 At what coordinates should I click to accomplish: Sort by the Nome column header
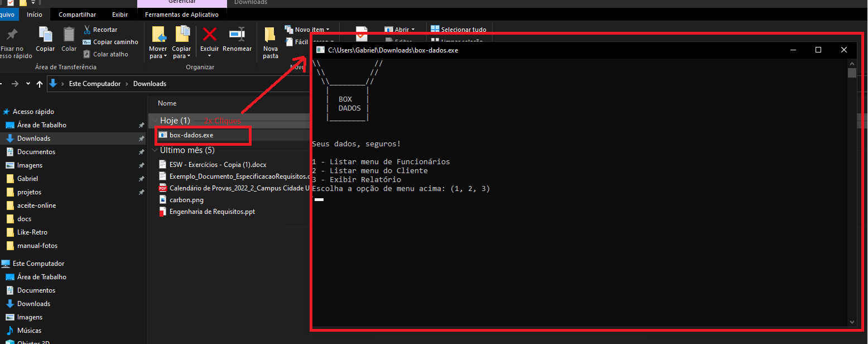click(167, 103)
